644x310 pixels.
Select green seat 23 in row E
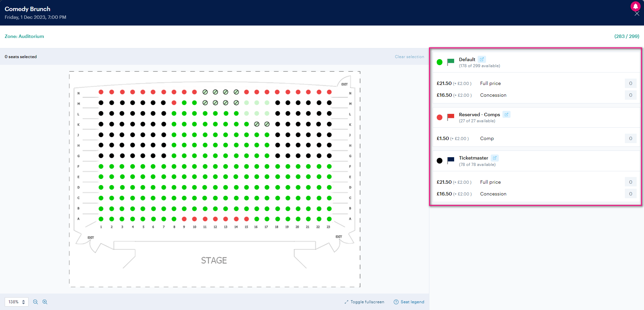click(x=329, y=177)
